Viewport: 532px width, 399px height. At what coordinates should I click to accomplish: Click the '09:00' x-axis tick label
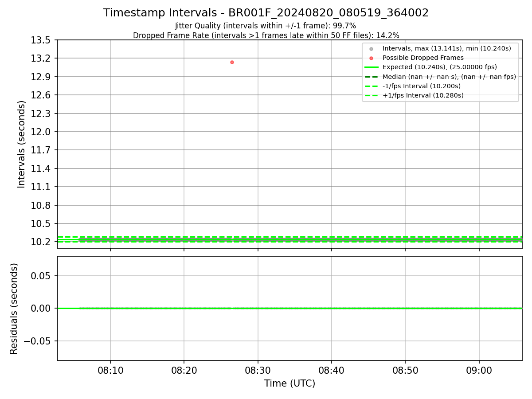(479, 370)
